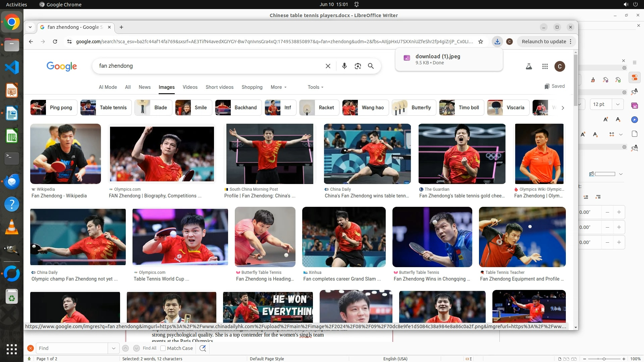Image resolution: width=644 pixels, height=362 pixels.
Task: Enable the Match Case checkbox
Action: [163, 348]
